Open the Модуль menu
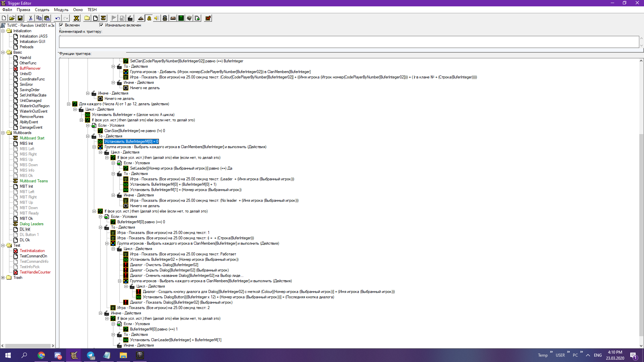 pyautogui.click(x=61, y=10)
